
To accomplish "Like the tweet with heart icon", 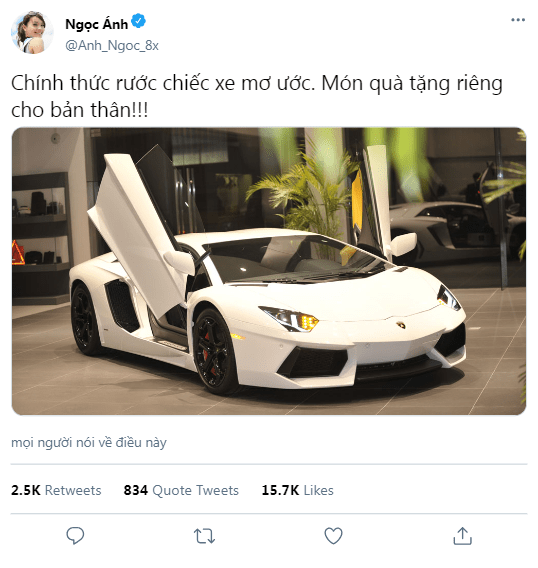I will (x=333, y=536).
